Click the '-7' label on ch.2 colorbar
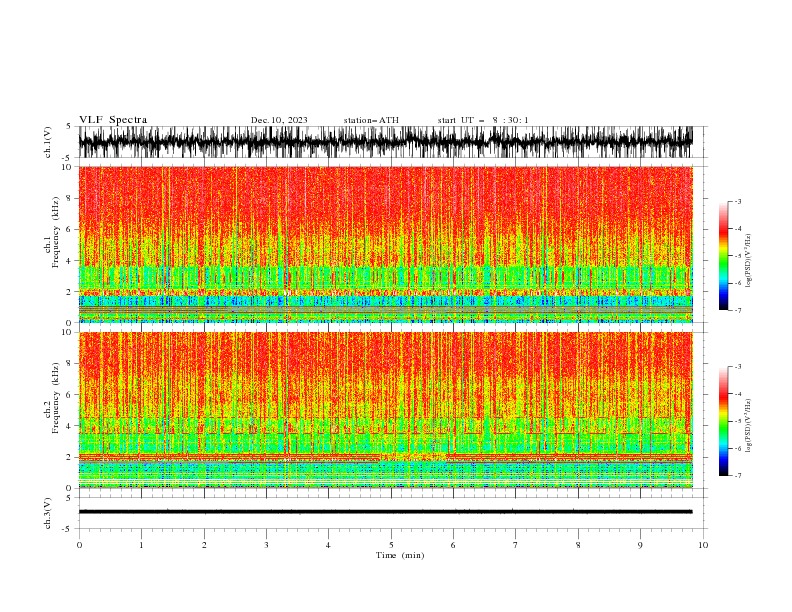 (x=737, y=476)
